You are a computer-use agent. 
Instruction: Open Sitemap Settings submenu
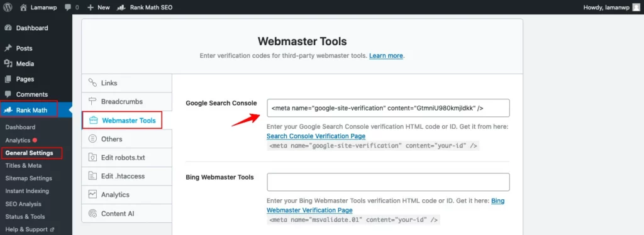(x=29, y=178)
